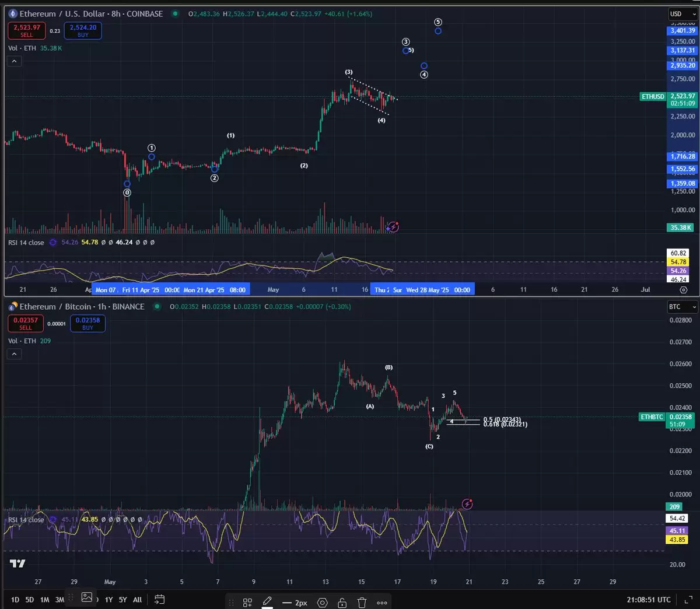Select the circled 4 projected wave point
Image resolution: width=700 pixels, height=609 pixels.
(424, 75)
